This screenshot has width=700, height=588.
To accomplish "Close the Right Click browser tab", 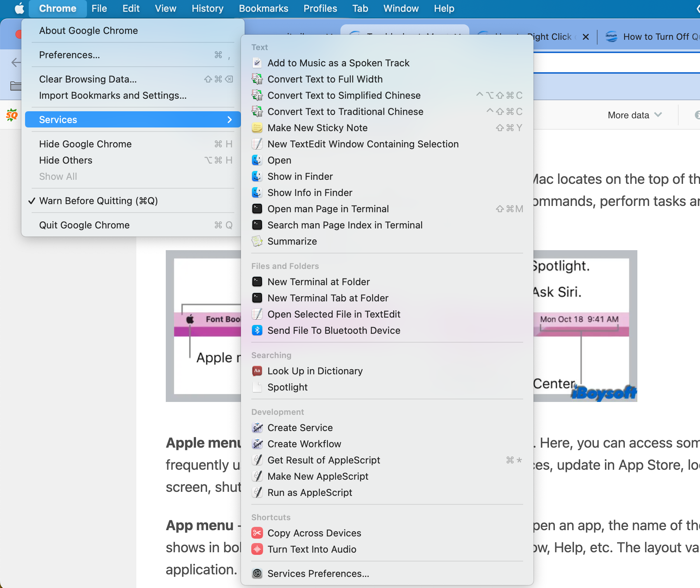I will coord(586,37).
